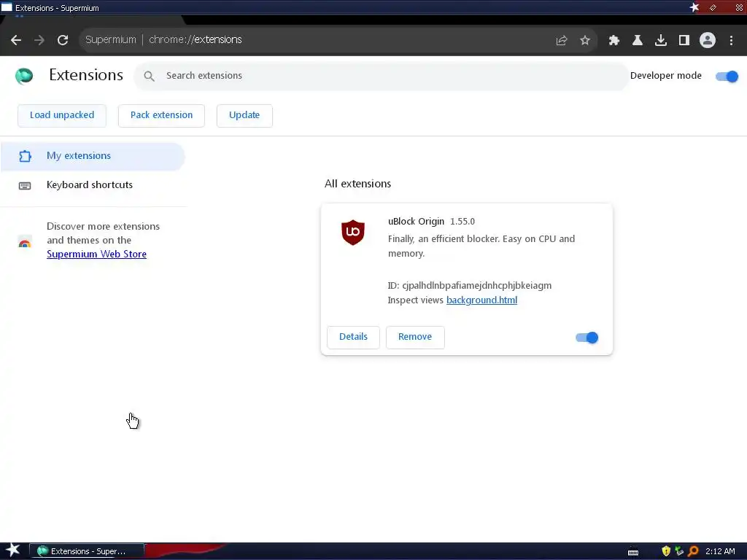747x560 pixels.
Task: Open the extensions puzzle-piece menu
Action: (x=614, y=41)
